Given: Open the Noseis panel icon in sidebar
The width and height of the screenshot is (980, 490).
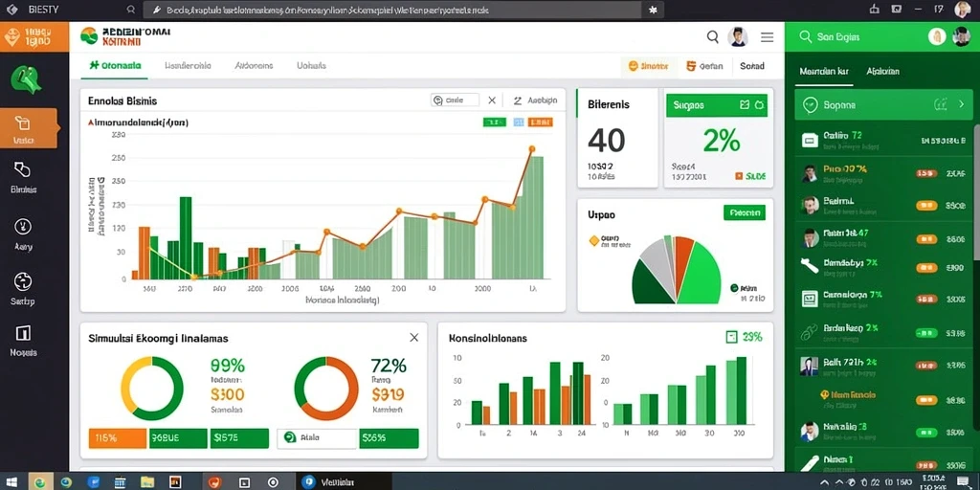Looking at the screenshot, I should (x=23, y=332).
